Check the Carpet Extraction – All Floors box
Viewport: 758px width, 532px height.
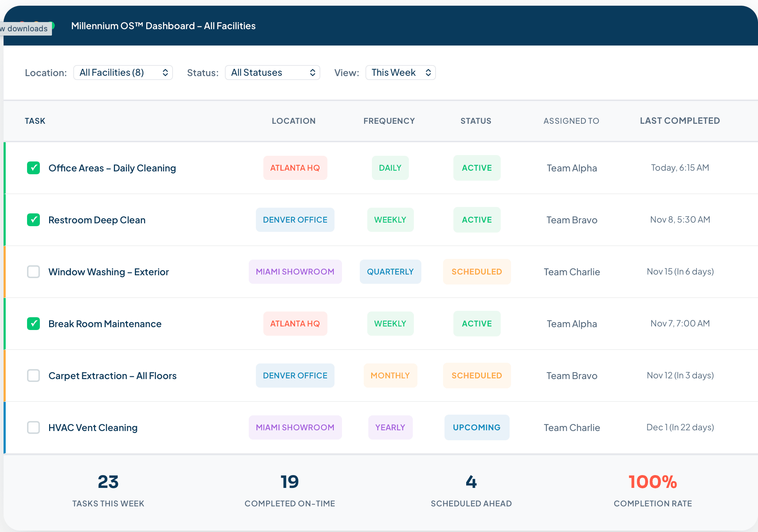[33, 376]
